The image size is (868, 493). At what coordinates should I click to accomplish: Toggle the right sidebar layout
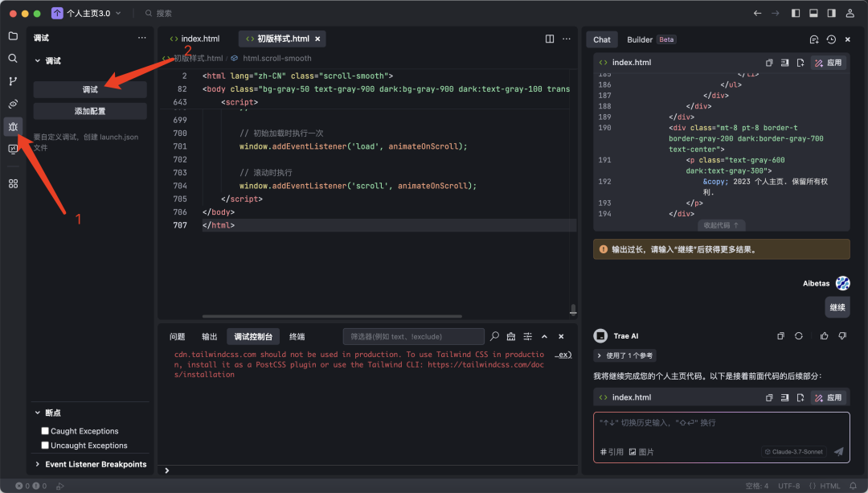(831, 14)
